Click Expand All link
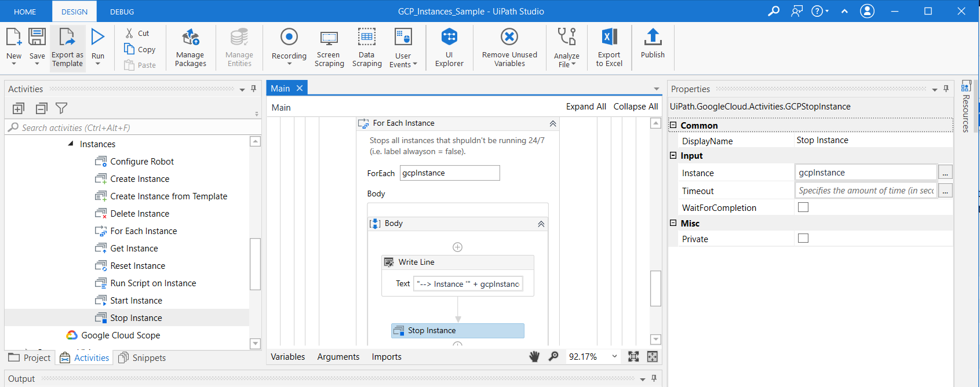980x387 pixels. coord(586,107)
